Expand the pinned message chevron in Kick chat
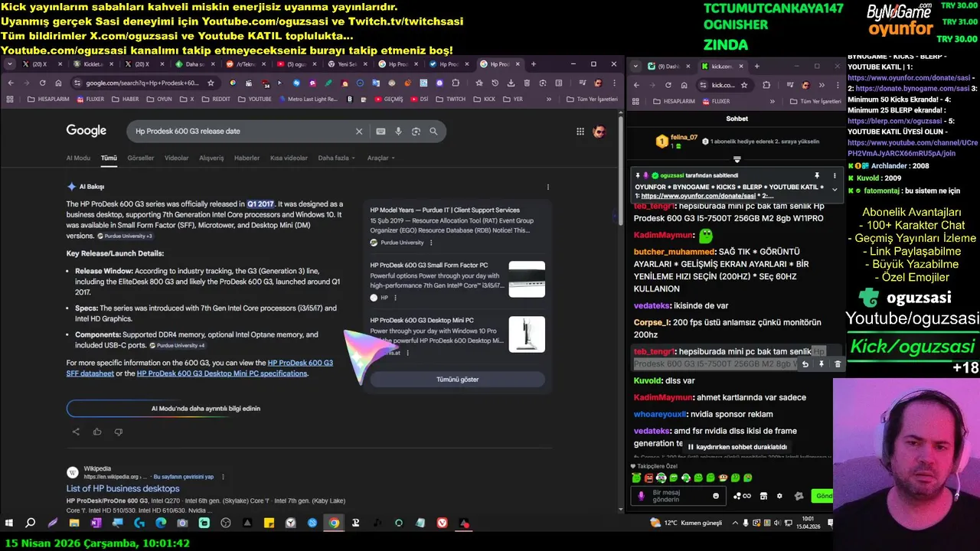Image resolution: width=980 pixels, height=551 pixels. [835, 190]
